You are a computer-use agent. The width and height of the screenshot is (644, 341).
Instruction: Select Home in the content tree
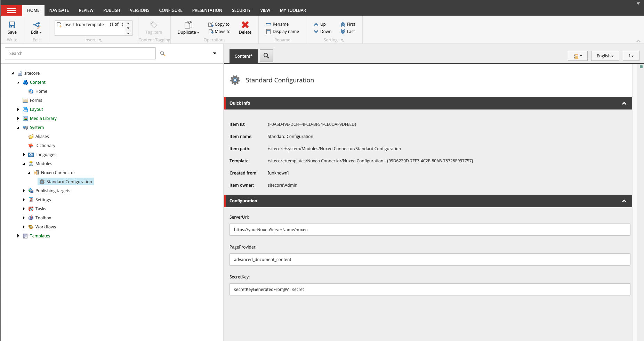[x=41, y=91]
